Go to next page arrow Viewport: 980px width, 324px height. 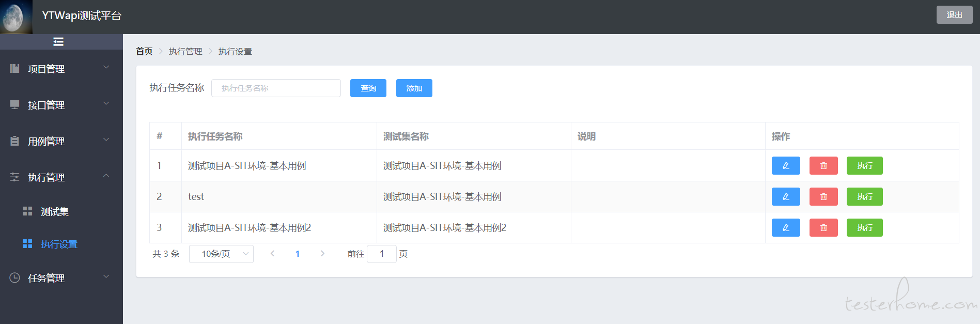(x=322, y=253)
